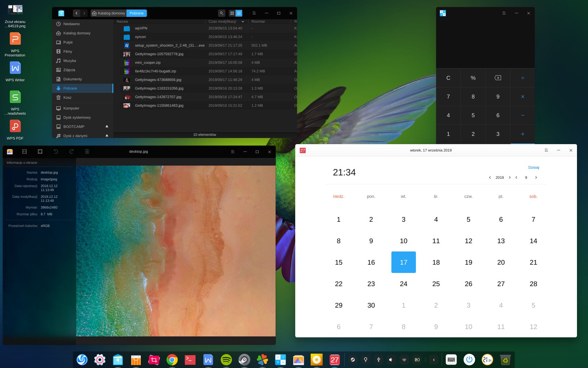Screen dimensions: 588x368
Task: Rotate desktop.jpg counterclockwise in image viewer
Action: [x=55, y=151]
